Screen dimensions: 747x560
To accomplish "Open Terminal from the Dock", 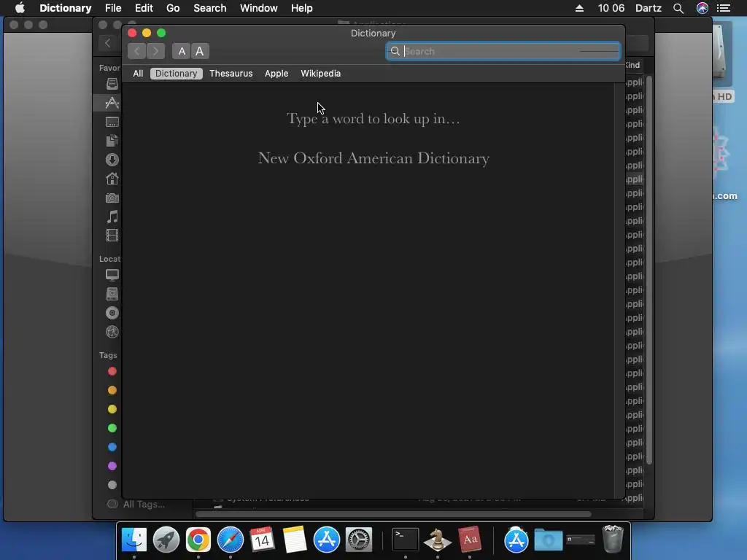I will (406, 540).
